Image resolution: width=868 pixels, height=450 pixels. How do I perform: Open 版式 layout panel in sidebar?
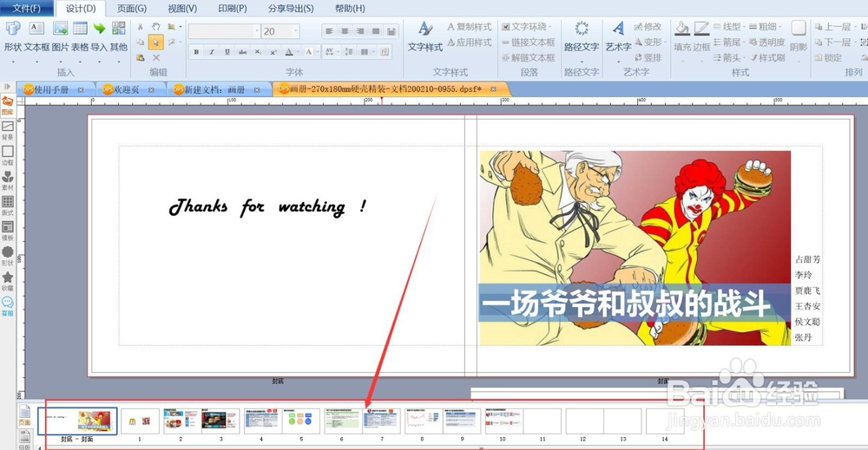pos(8,206)
